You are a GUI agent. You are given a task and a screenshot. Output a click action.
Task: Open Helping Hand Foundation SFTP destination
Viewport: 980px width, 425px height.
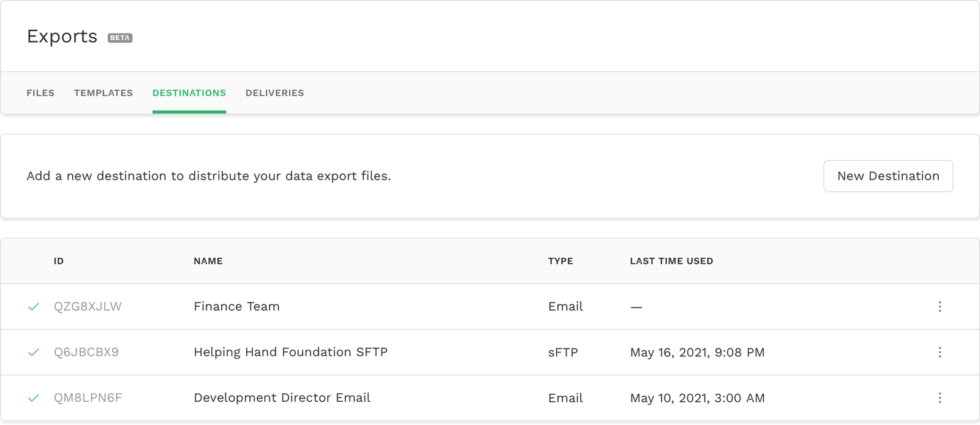tap(290, 352)
